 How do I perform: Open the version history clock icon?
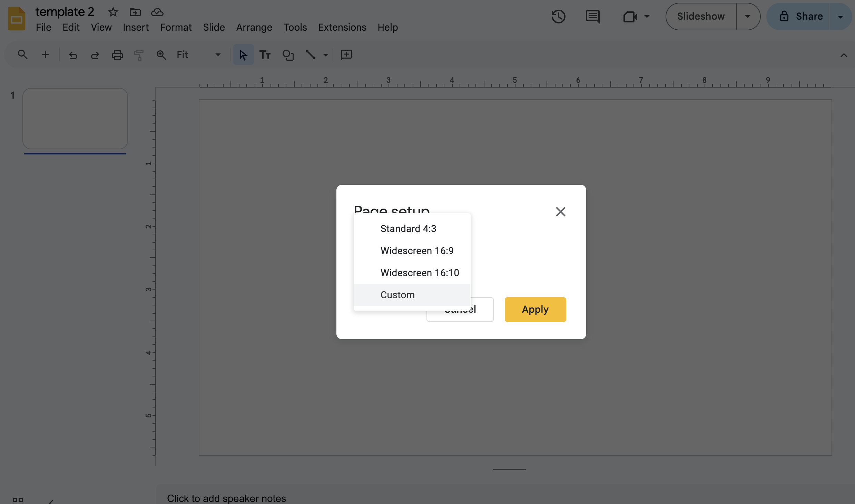point(558,17)
